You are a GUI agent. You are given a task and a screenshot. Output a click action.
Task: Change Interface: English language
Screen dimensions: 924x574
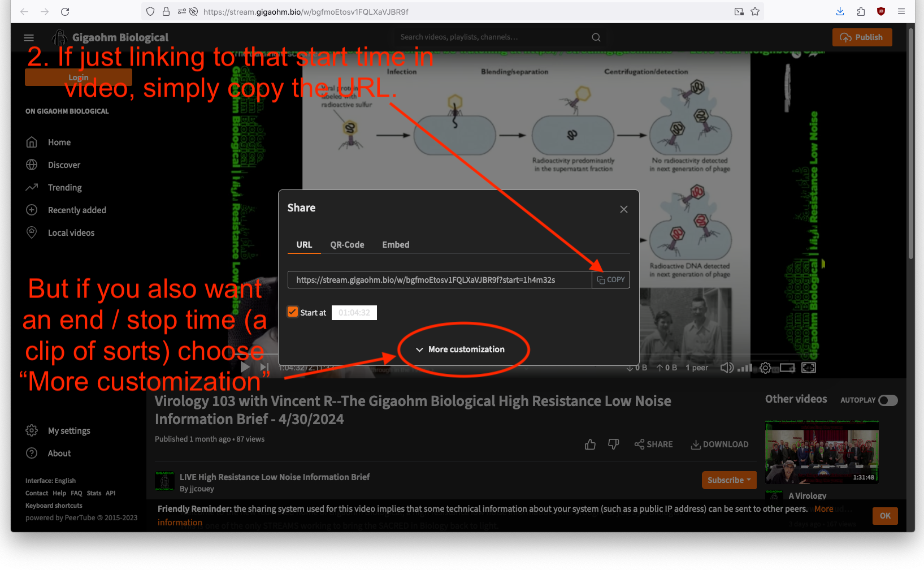click(x=50, y=481)
